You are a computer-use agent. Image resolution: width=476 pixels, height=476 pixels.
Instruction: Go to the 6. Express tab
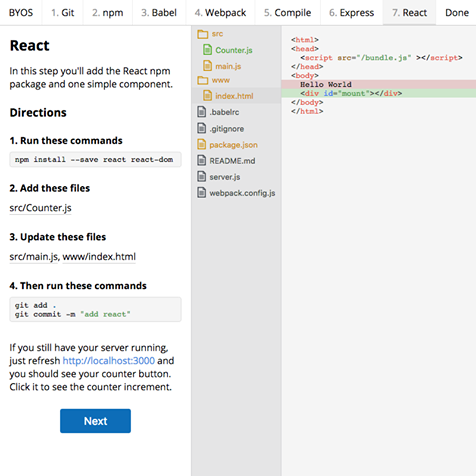pyautogui.click(x=352, y=13)
